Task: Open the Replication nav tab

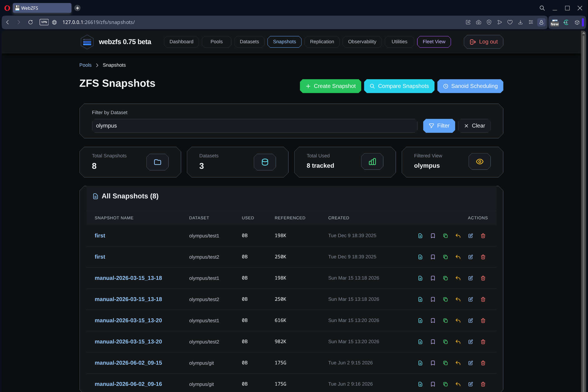Action: (x=322, y=42)
